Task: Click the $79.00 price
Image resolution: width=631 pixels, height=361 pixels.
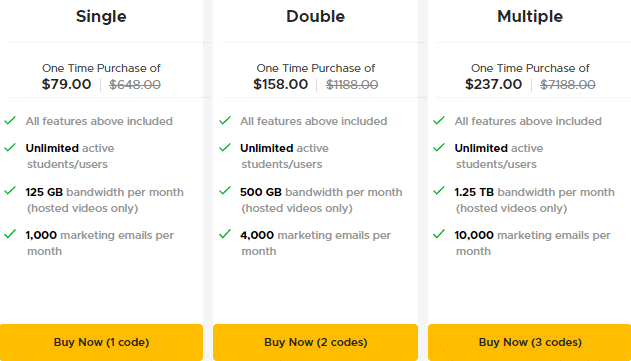Action: (66, 85)
